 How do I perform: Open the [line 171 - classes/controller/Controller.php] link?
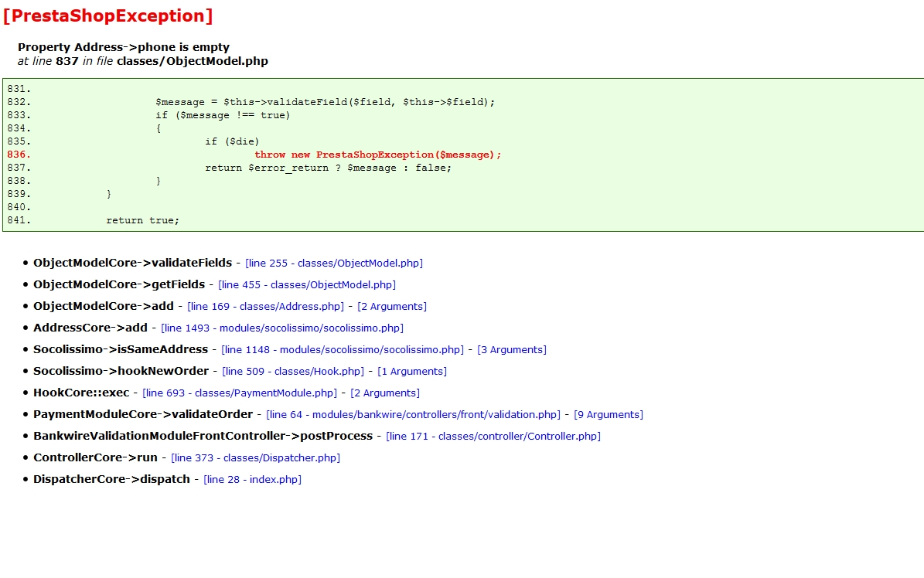(x=493, y=436)
